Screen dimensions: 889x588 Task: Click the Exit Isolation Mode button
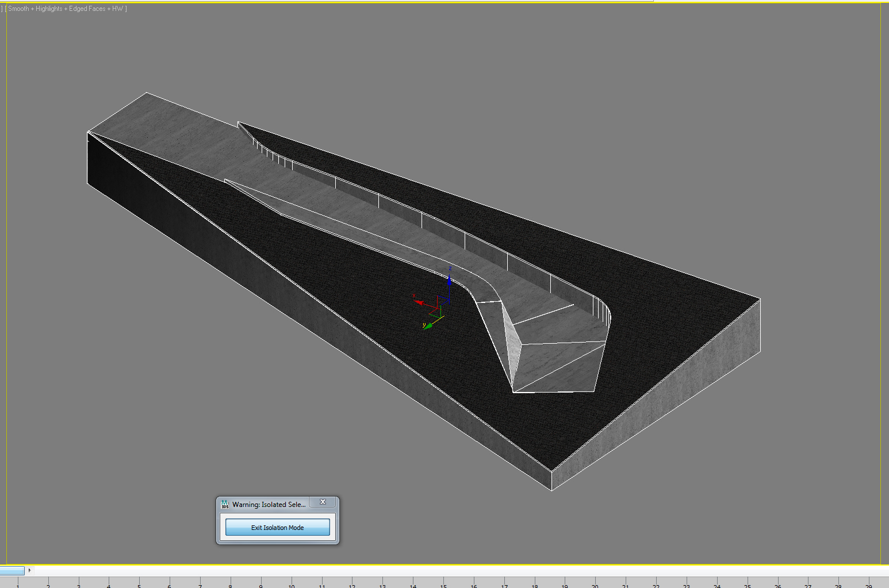tap(277, 527)
